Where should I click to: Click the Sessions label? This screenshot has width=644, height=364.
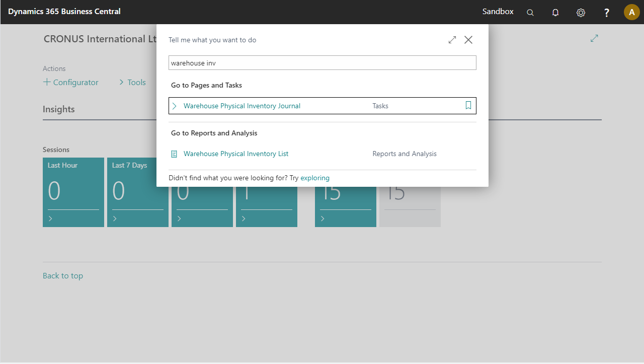56,150
